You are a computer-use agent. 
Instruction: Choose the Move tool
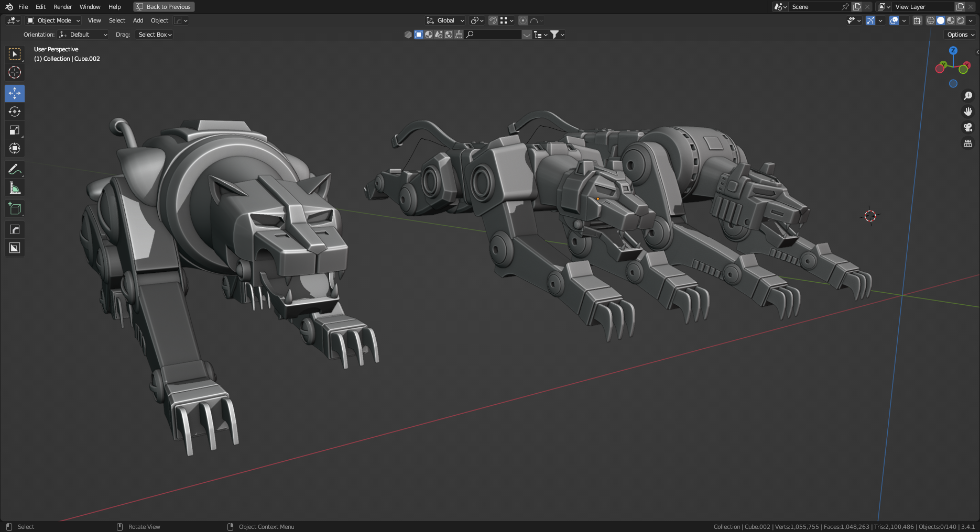[x=15, y=93]
